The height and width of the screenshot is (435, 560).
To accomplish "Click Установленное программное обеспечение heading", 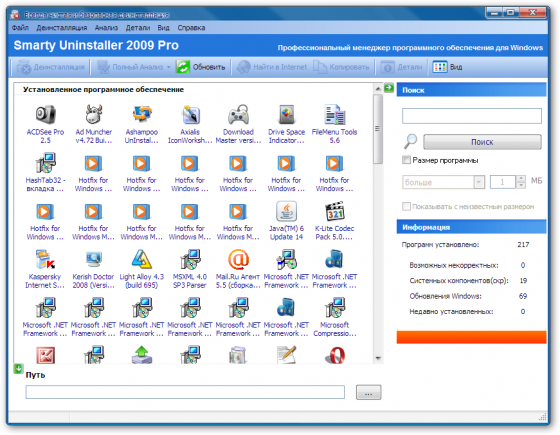I will tap(103, 90).
